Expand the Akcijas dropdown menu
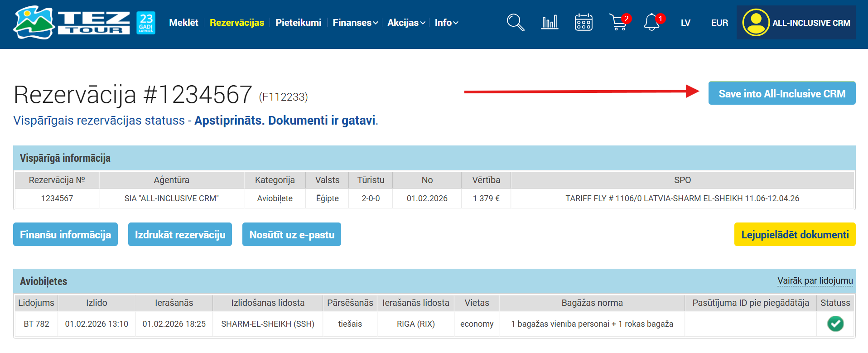This screenshot has height=353, width=868. [406, 23]
